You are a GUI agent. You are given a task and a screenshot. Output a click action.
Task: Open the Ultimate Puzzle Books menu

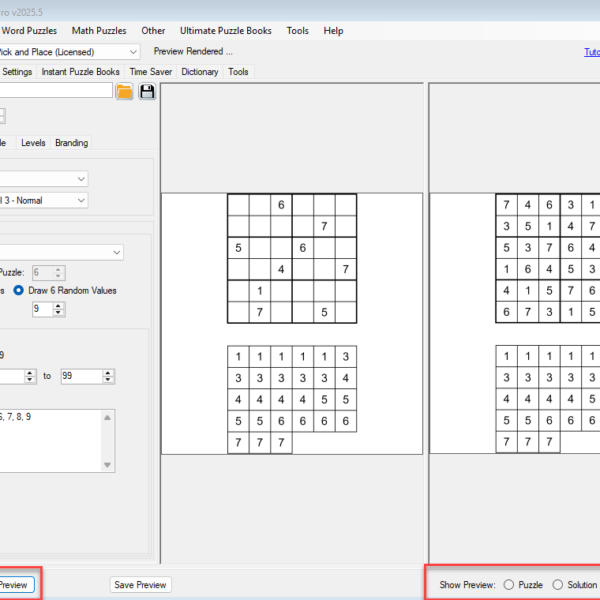225,31
